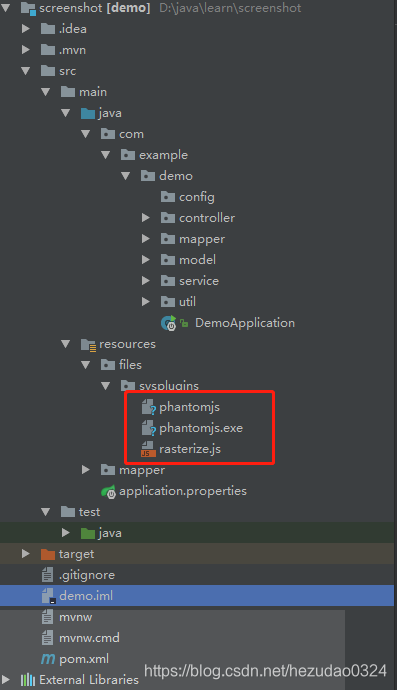Click the util package icon
The height and width of the screenshot is (690, 397).
point(168,302)
